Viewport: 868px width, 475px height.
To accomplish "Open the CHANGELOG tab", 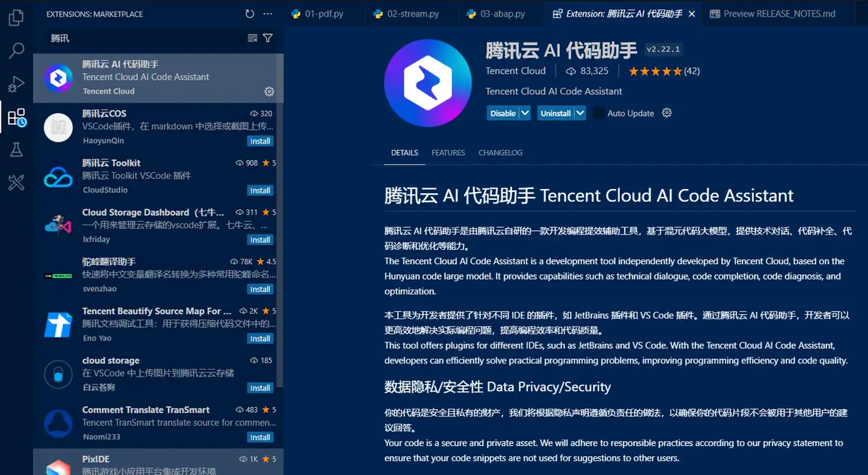I will coord(501,153).
